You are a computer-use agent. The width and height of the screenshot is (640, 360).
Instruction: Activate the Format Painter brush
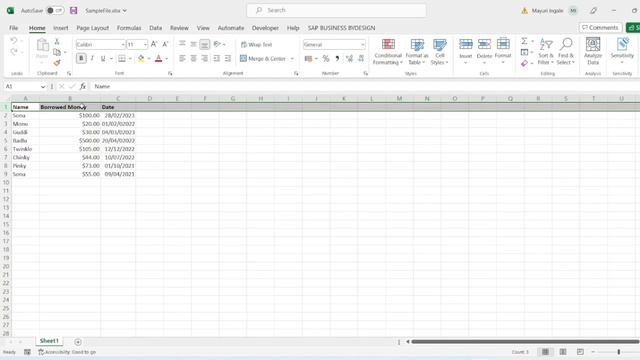pos(57,62)
